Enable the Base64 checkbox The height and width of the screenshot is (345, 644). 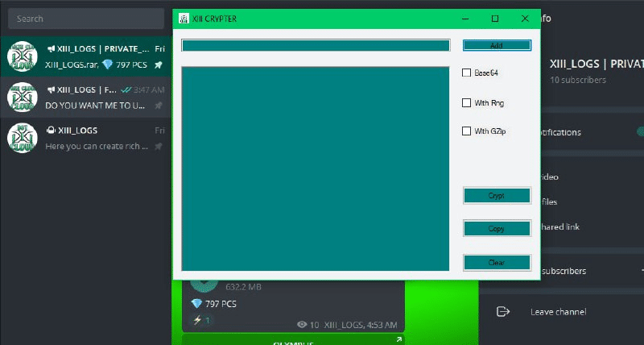click(467, 73)
